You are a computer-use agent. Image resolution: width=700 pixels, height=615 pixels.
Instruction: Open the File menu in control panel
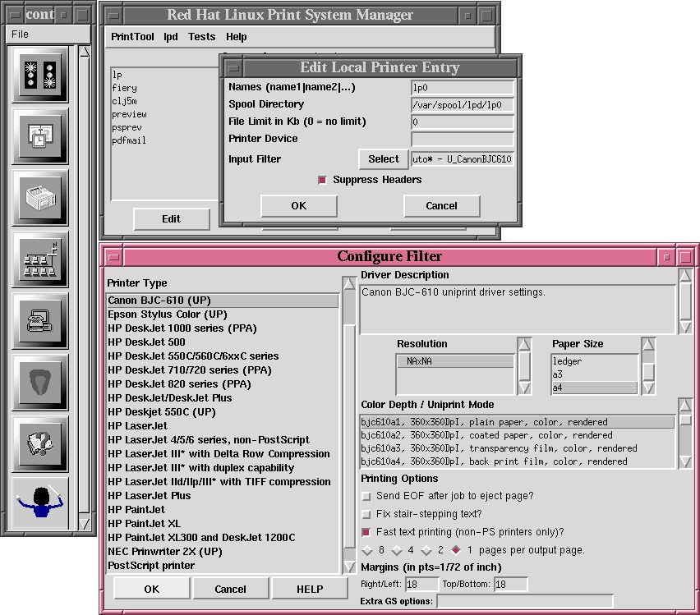[20, 34]
